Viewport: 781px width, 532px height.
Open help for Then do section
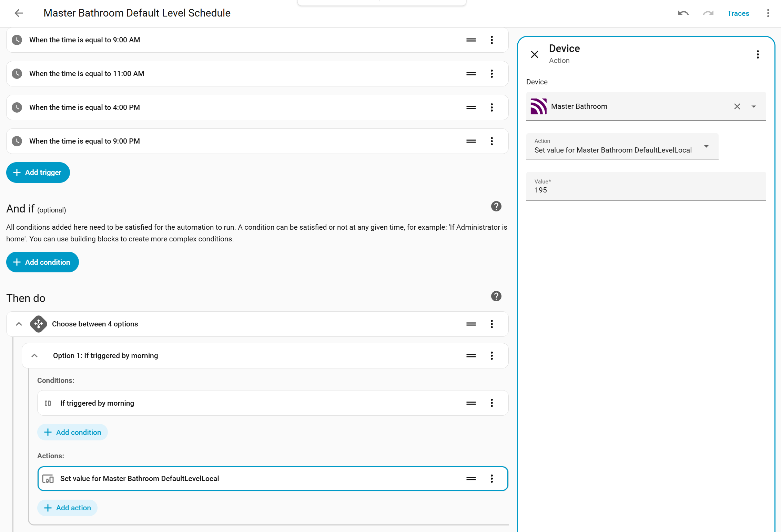pos(496,296)
